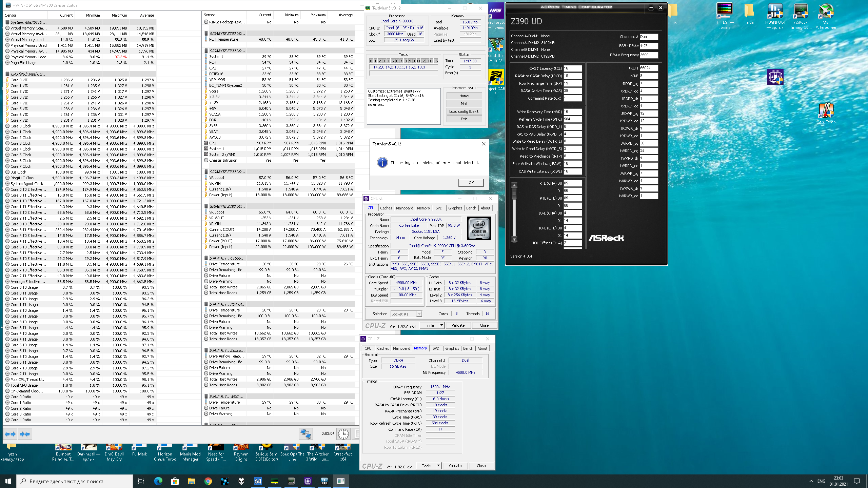Switch to SPD tab in upper CPU-Z
Image resolution: width=868 pixels, height=488 pixels.
439,208
